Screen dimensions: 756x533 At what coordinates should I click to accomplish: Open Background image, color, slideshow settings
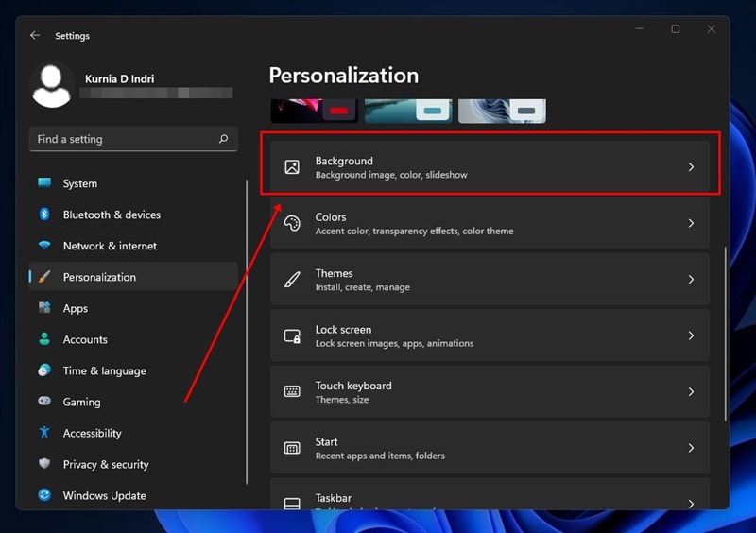490,167
